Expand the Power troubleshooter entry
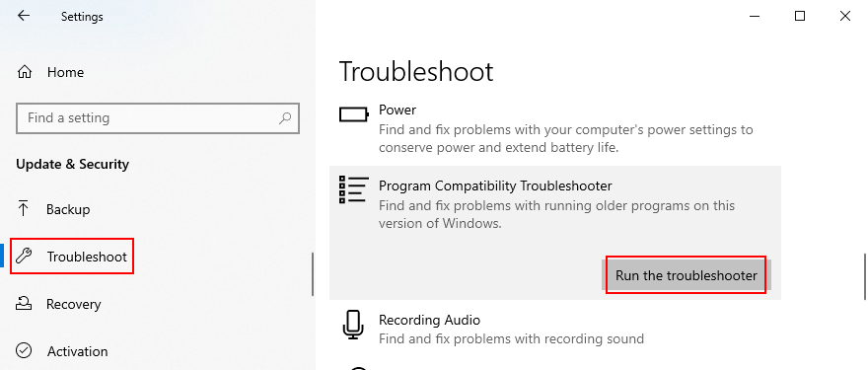The image size is (868, 370). 554,130
